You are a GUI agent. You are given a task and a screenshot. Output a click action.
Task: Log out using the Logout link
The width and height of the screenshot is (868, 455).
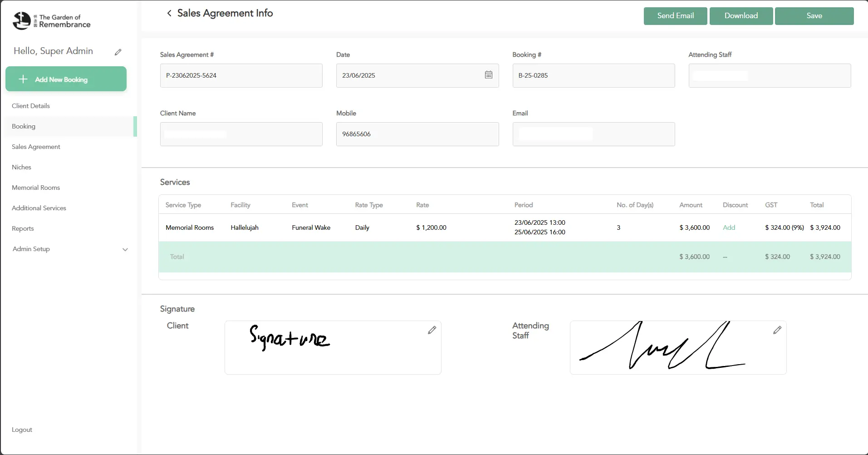point(22,430)
